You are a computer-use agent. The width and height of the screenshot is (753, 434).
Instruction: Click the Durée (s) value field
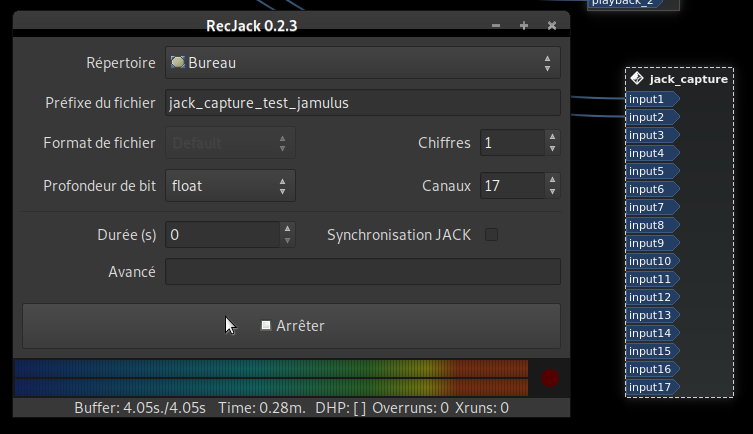click(x=222, y=235)
